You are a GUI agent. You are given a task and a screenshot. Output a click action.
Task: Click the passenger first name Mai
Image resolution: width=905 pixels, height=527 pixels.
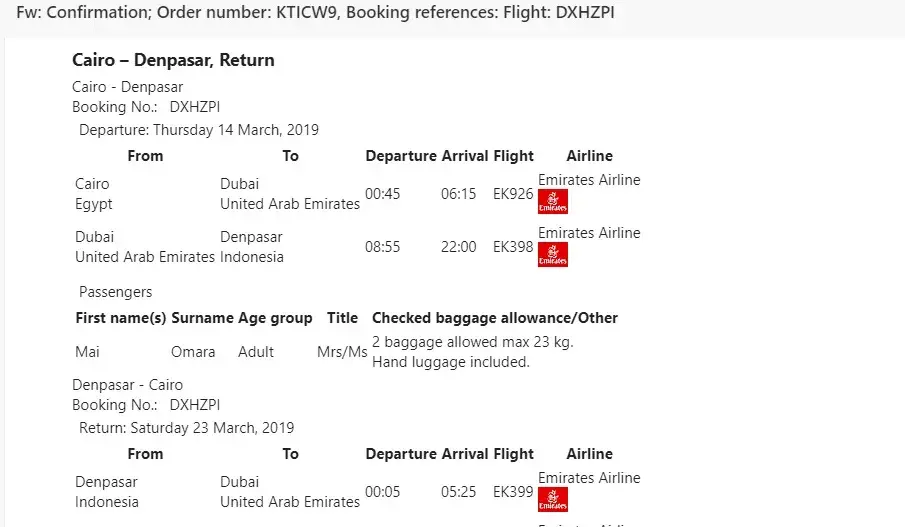[87, 352]
